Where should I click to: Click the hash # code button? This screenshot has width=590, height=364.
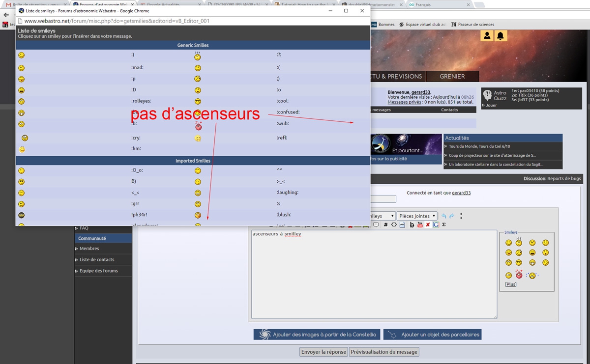click(x=386, y=225)
